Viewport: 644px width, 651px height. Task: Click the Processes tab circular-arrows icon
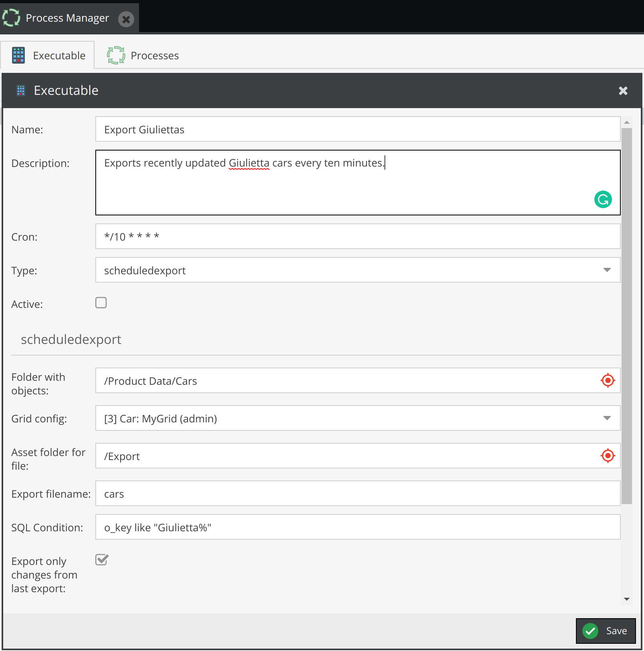(x=116, y=55)
